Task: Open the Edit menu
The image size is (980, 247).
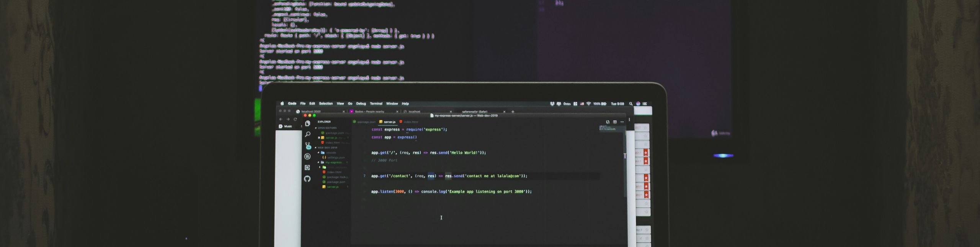Action: [x=312, y=104]
